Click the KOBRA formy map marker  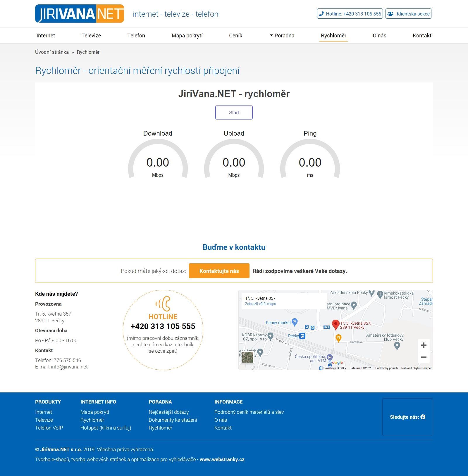270,336
